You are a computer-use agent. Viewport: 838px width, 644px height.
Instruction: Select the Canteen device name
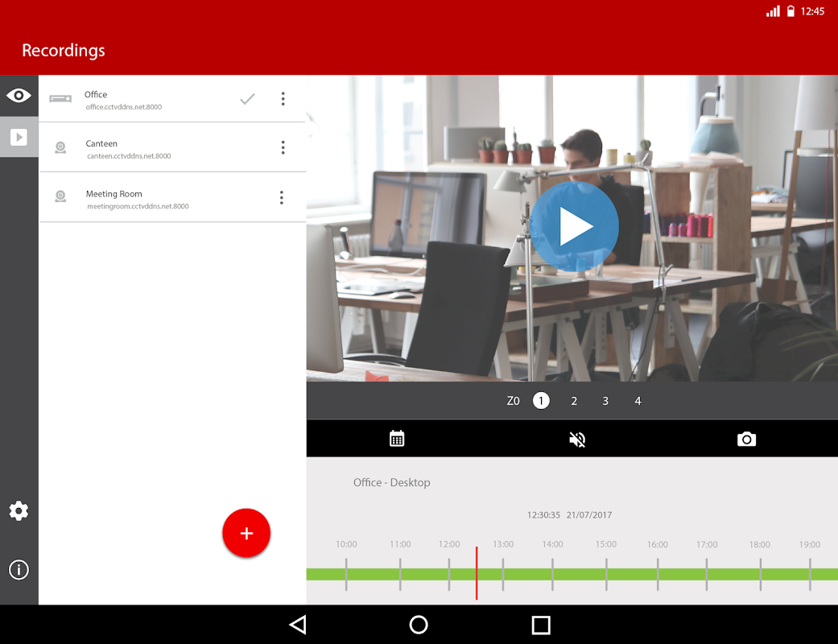click(101, 144)
